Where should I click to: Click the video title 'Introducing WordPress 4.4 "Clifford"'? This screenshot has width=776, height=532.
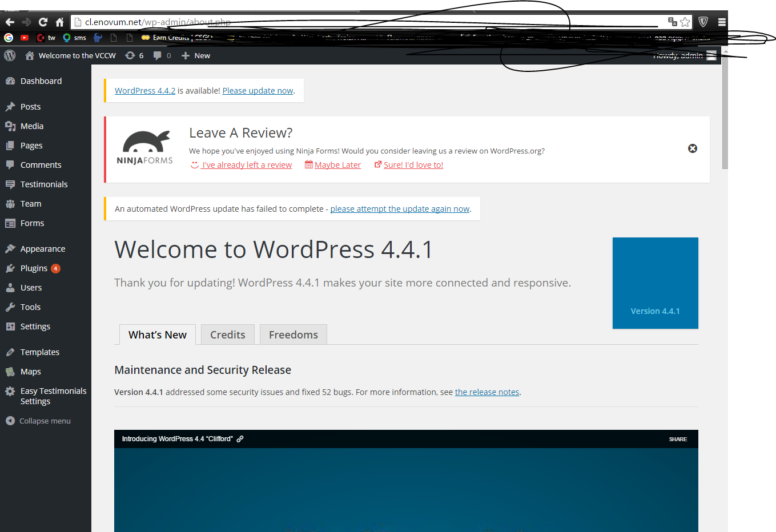pos(177,439)
